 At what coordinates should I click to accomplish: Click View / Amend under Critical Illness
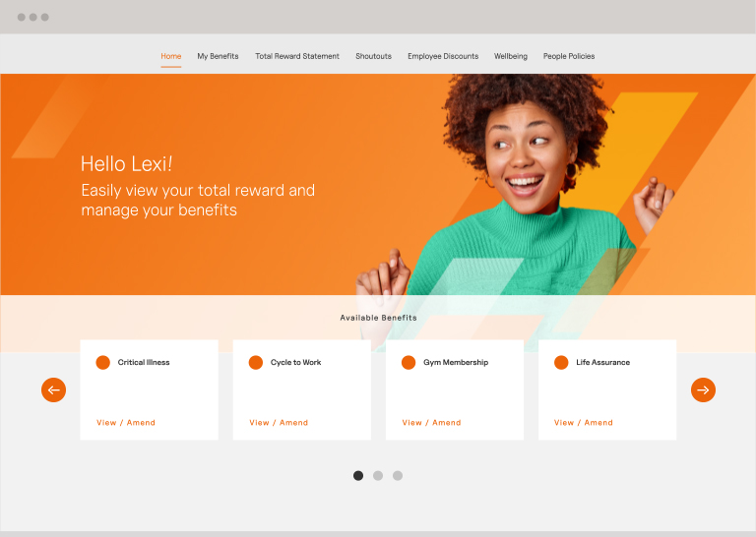click(x=126, y=422)
